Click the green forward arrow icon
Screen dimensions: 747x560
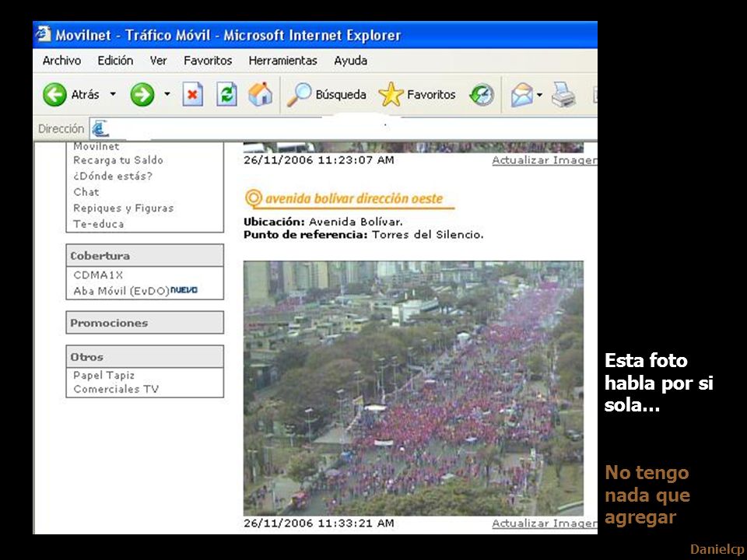pyautogui.click(x=142, y=94)
